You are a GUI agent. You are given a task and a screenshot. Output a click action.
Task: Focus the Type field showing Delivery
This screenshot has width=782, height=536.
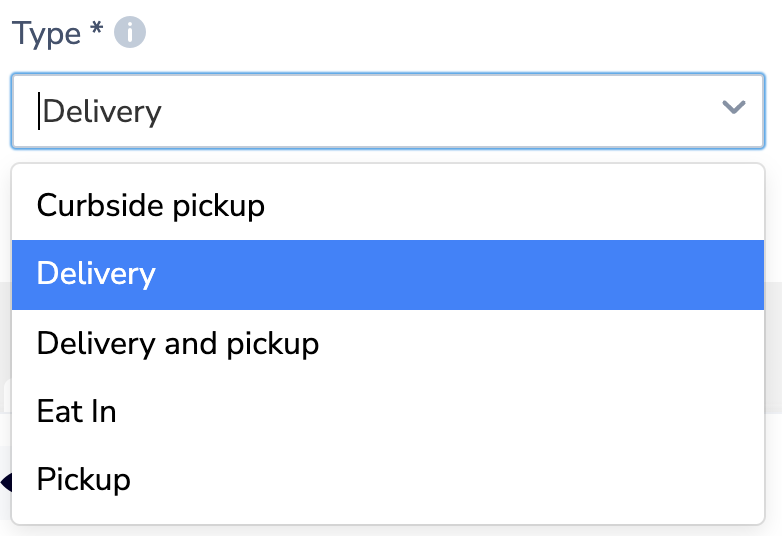tap(388, 111)
